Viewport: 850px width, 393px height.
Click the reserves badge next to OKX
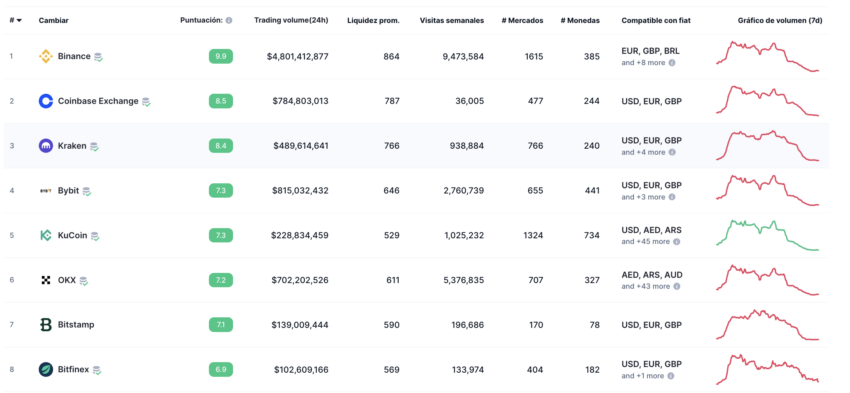[x=83, y=281]
